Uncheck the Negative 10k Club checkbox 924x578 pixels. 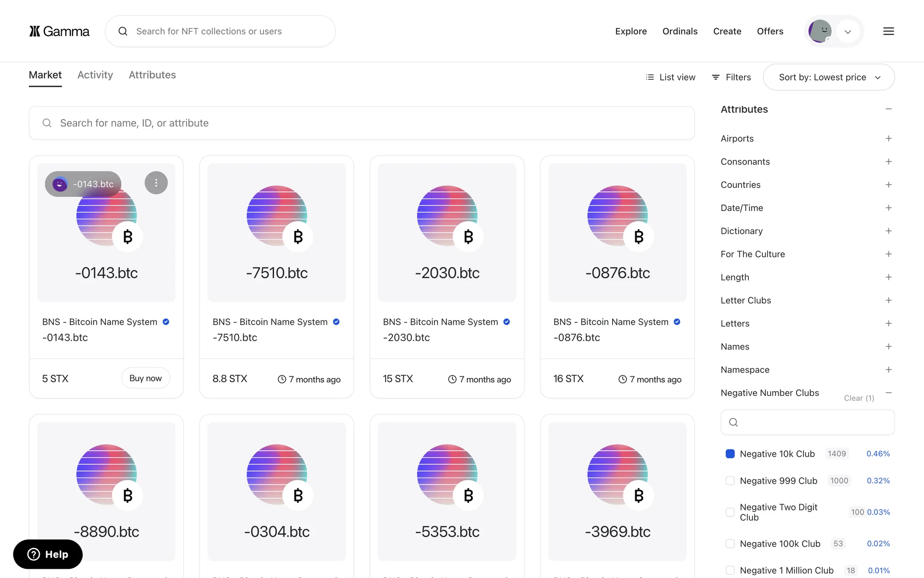click(730, 454)
